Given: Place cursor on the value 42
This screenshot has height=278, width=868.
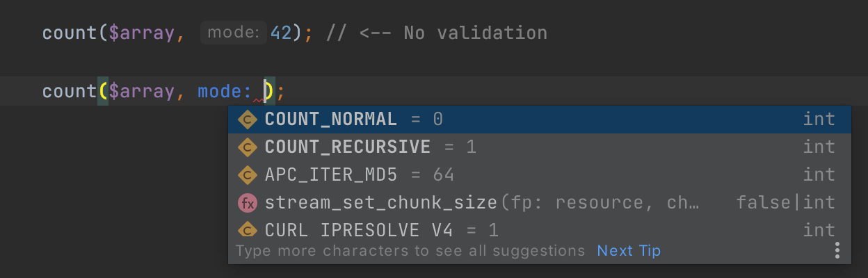Looking at the screenshot, I should tap(281, 33).
